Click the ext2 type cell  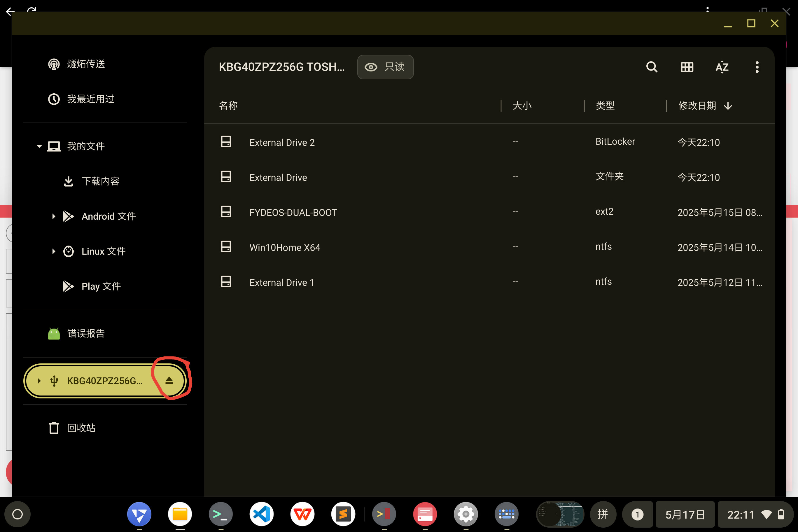(604, 211)
